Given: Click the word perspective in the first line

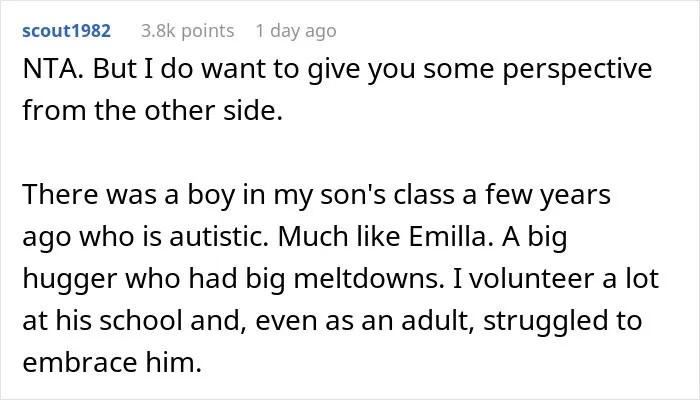Looking at the screenshot, I should pos(577,70).
